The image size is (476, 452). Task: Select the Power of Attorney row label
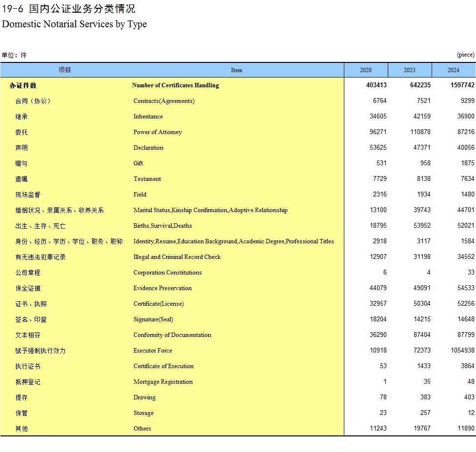coord(158,132)
